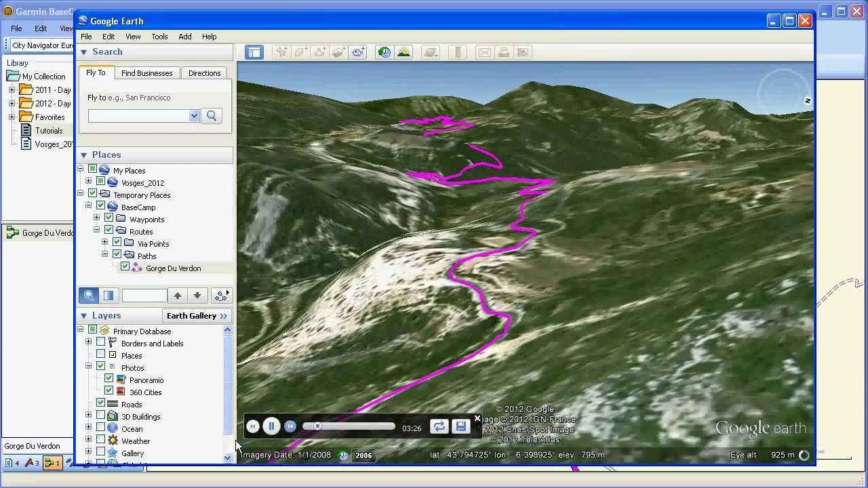The width and height of the screenshot is (868, 488).
Task: Click the Add Placemark toolbar icon
Action: coord(281,52)
